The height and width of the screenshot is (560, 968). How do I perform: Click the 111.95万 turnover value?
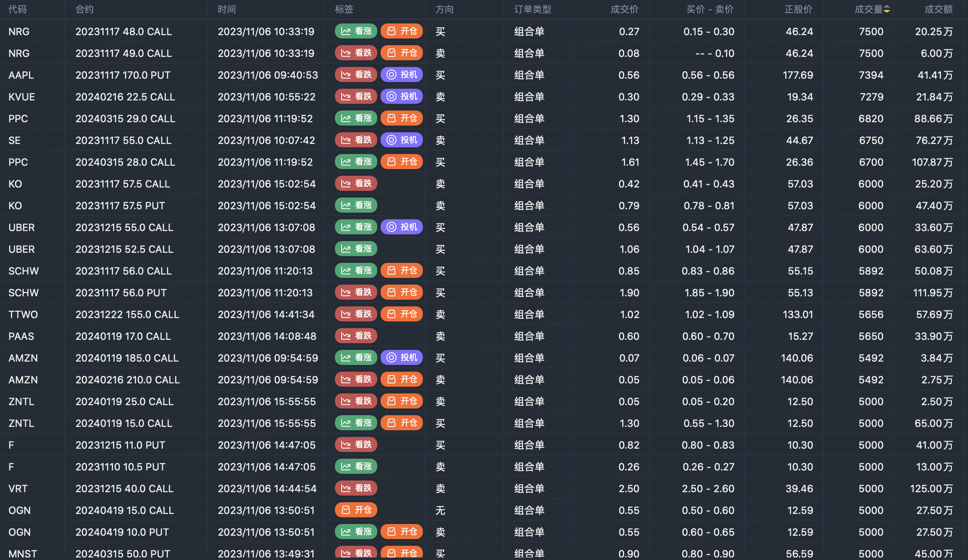933,293
